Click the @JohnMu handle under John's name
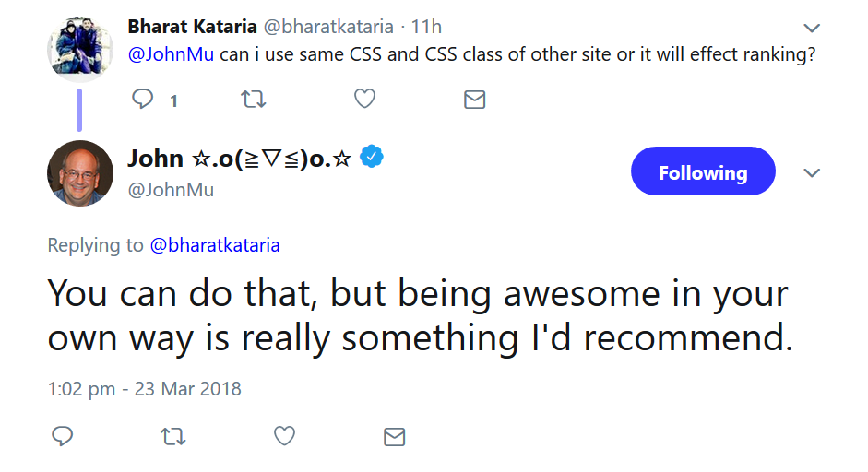 170,190
